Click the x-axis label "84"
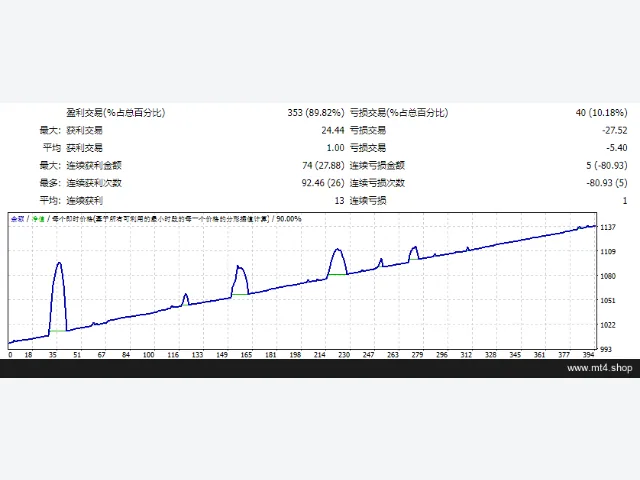The image size is (640, 480). [x=126, y=355]
